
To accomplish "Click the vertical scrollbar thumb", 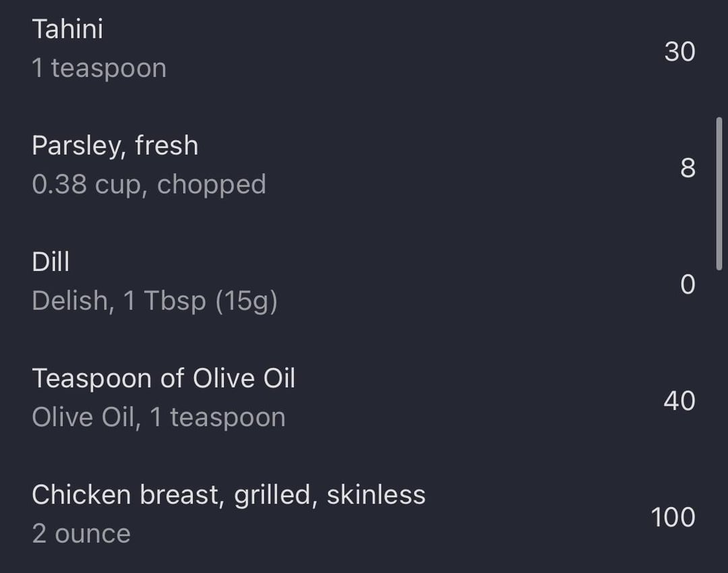I will click(719, 193).
